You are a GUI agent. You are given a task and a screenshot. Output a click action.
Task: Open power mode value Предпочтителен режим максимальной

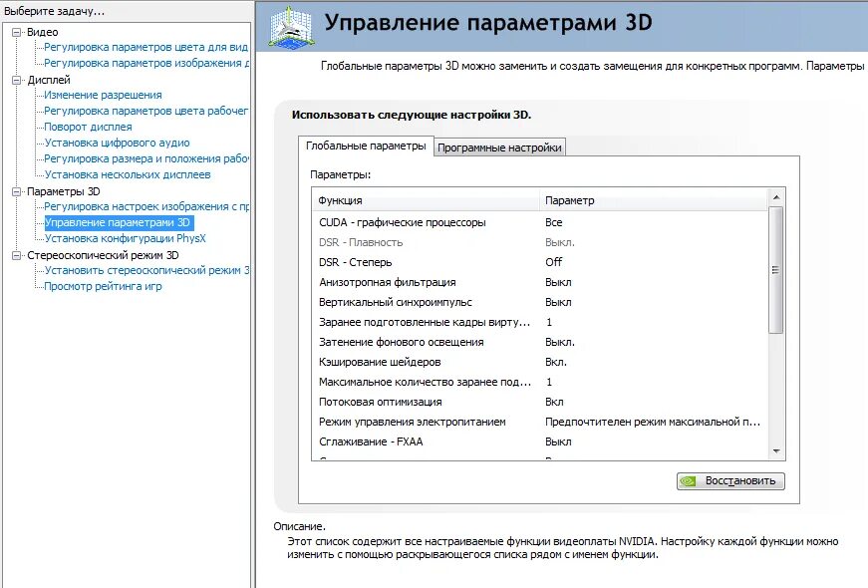653,422
